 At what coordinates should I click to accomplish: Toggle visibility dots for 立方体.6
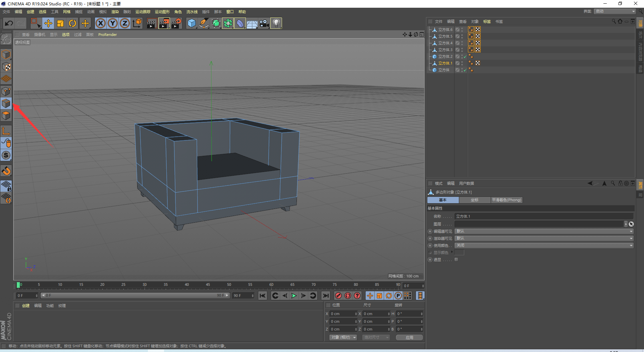click(x=462, y=30)
